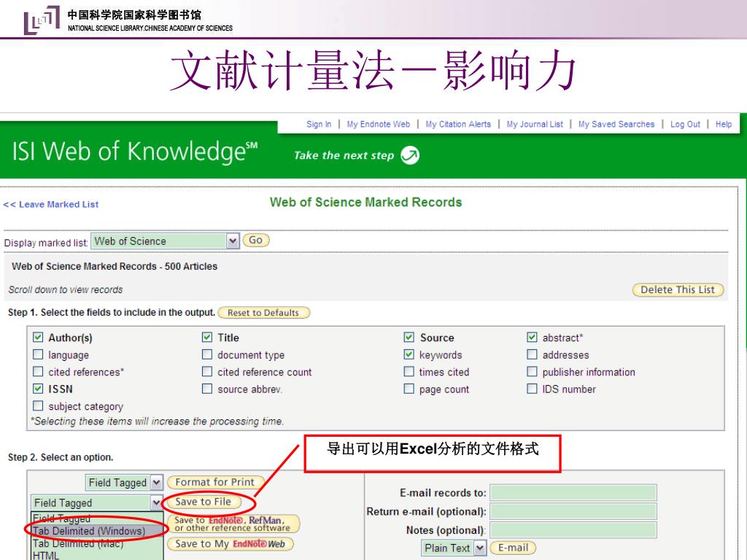Image resolution: width=747 pixels, height=560 pixels.
Task: Click Format for Print button
Action: pyautogui.click(x=215, y=483)
